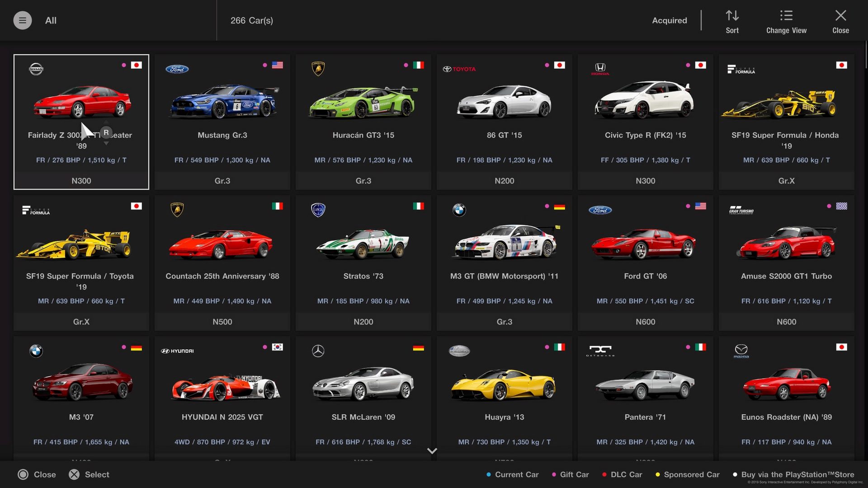Image resolution: width=868 pixels, height=488 pixels.
Task: Click the Lamborghini badge on Huracán card
Action: click(x=318, y=69)
